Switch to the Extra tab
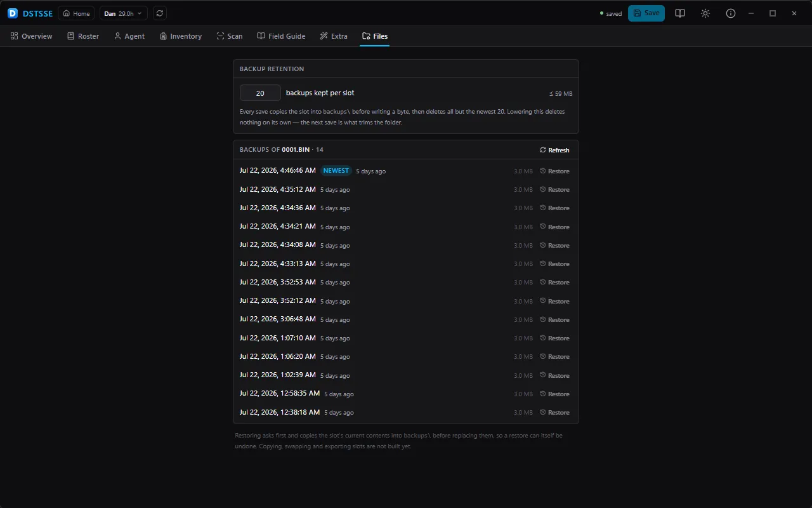 (x=334, y=36)
